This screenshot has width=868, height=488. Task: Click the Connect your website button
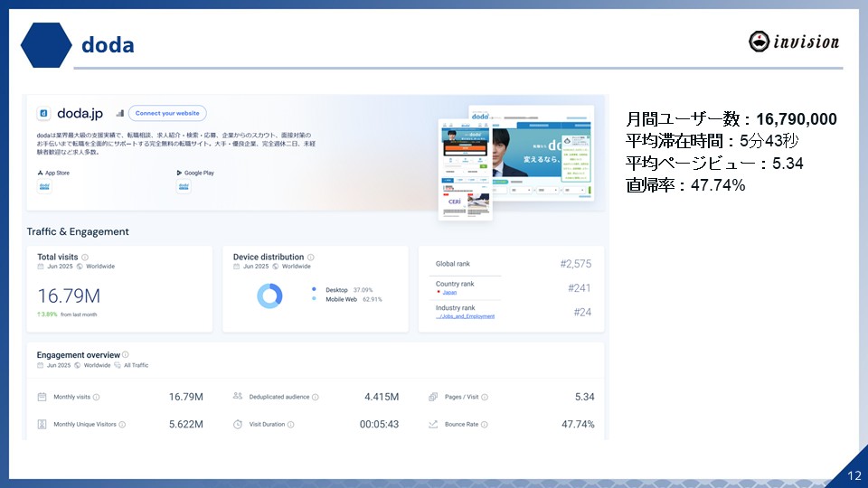(167, 114)
